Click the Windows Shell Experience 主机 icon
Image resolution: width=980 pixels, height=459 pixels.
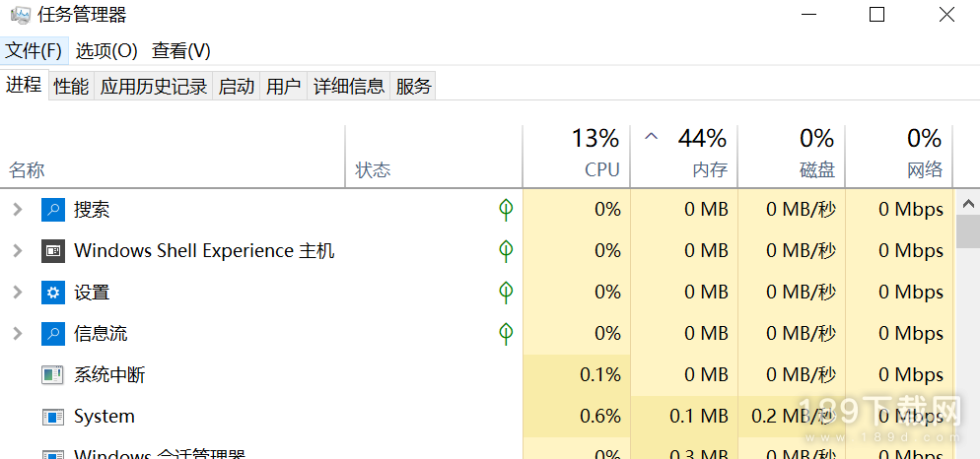point(52,251)
